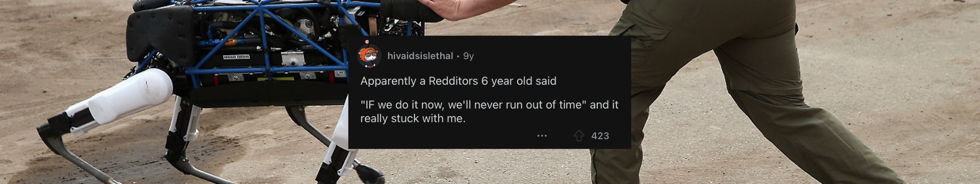Image resolution: width=980 pixels, height=184 pixels.
Task: Click the 'really stuck with me.' line
Action: 413,118
